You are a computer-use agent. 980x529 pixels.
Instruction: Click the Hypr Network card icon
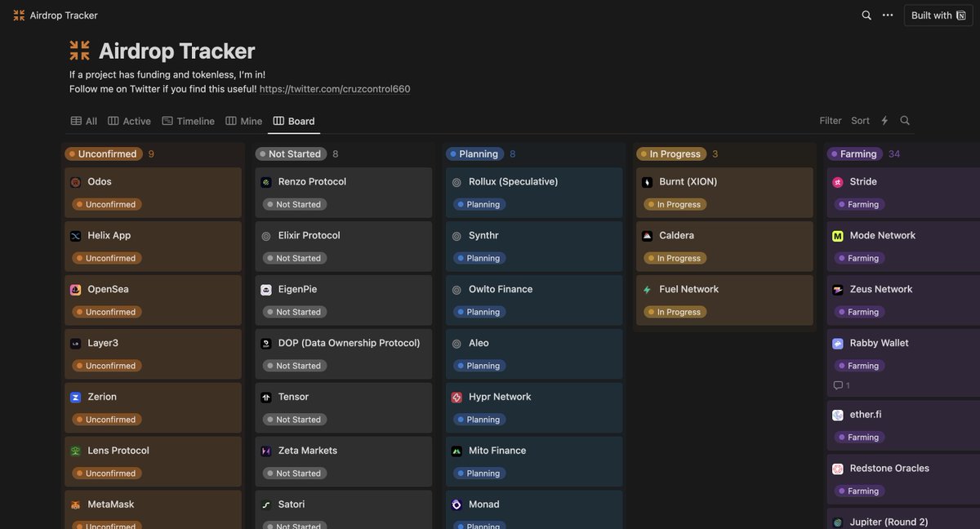pos(457,398)
